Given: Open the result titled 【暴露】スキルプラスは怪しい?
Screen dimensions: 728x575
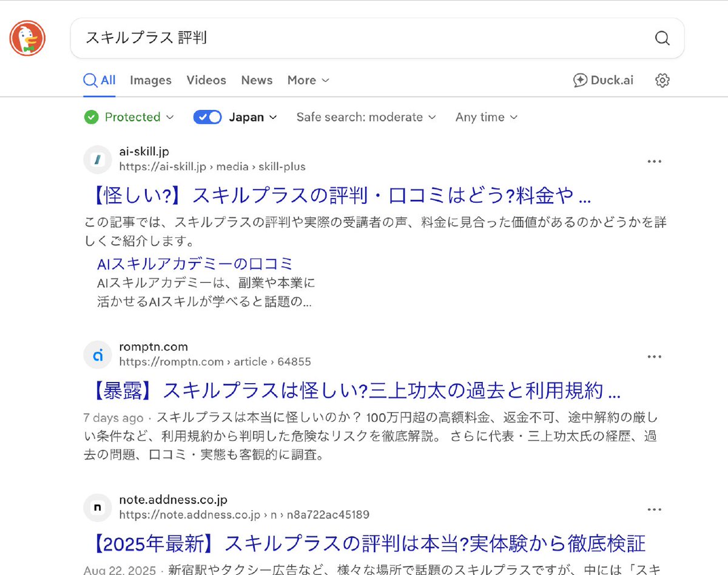Looking at the screenshot, I should [x=352, y=391].
